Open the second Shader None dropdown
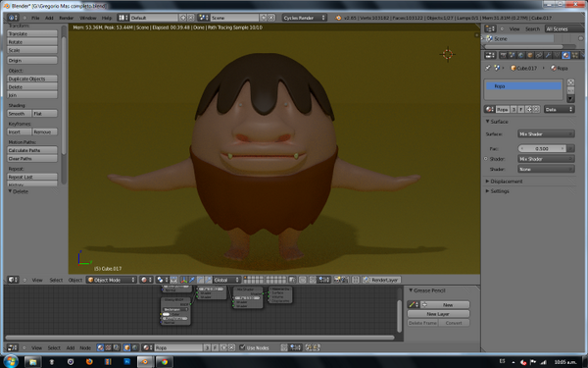 546,169
